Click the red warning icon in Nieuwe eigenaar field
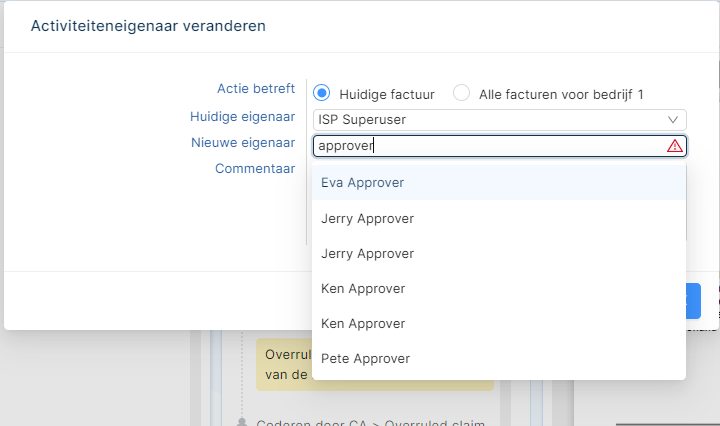The width and height of the screenshot is (720, 426). 675,146
